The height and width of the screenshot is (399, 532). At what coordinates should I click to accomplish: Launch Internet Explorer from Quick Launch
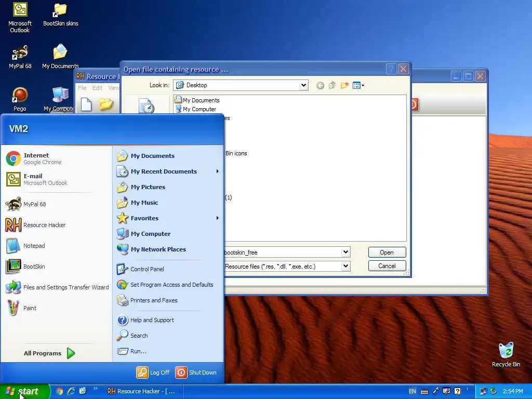coord(71,391)
